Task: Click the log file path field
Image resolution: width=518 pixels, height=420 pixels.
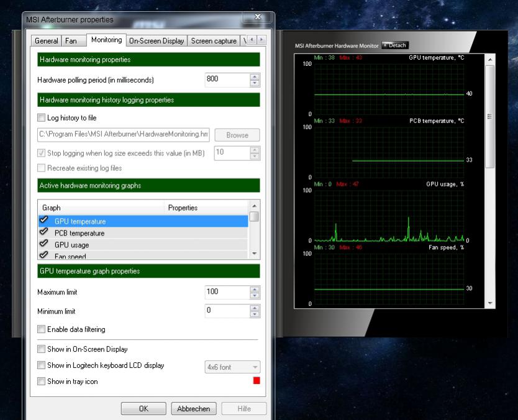Action: click(x=123, y=134)
